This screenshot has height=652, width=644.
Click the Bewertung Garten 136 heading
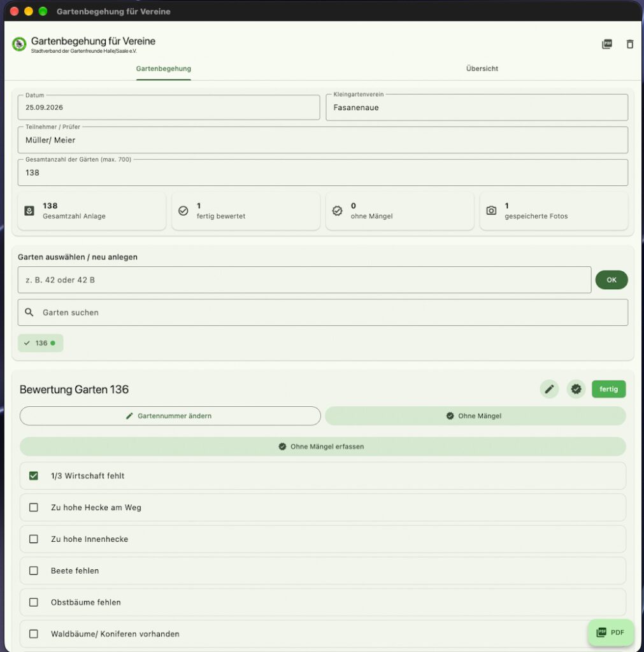coord(74,390)
